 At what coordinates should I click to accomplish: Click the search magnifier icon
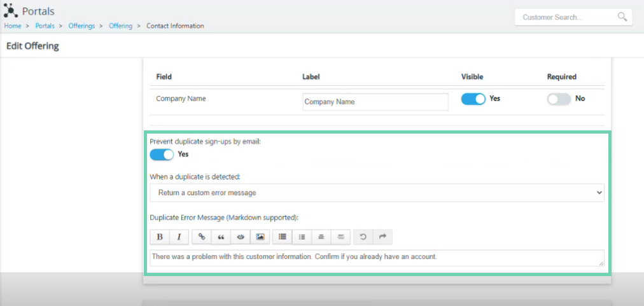622,17
